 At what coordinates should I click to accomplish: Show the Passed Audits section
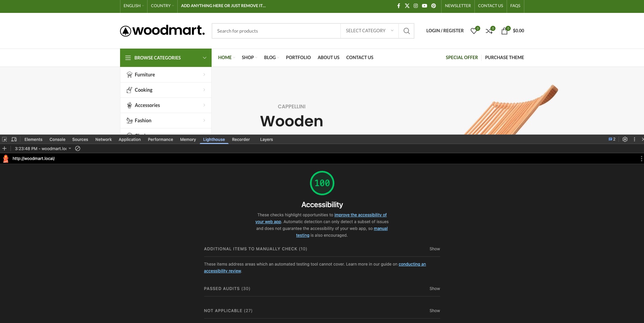coord(434,289)
